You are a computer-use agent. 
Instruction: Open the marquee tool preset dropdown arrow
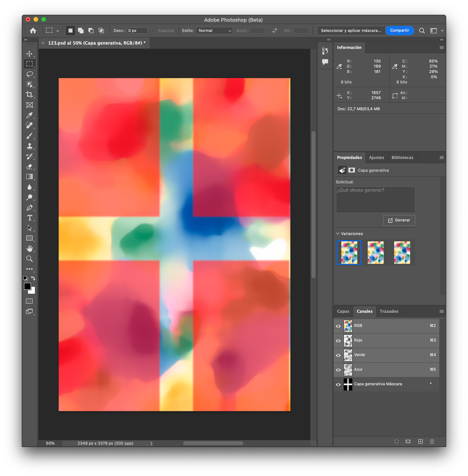point(58,30)
